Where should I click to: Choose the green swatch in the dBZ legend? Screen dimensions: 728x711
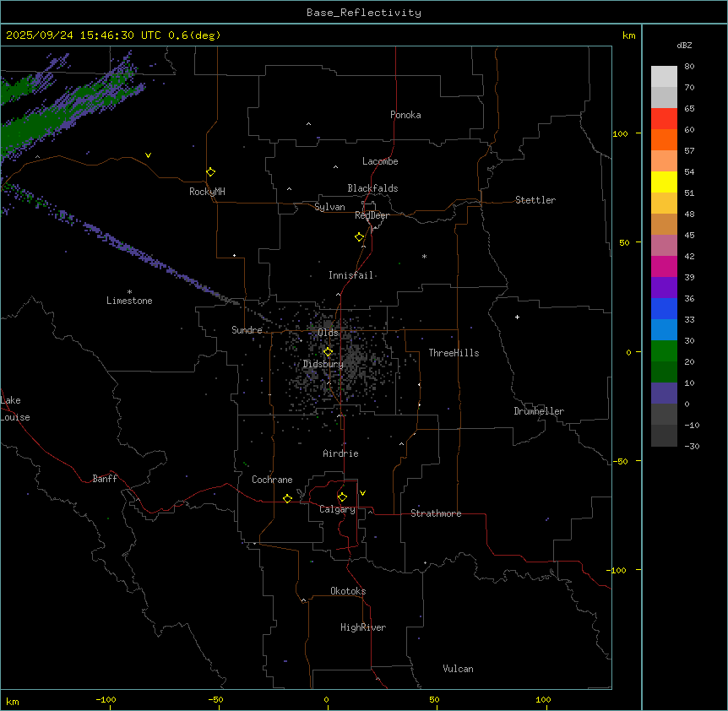coord(664,350)
